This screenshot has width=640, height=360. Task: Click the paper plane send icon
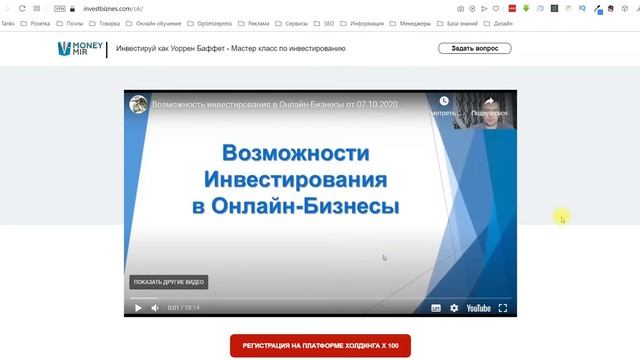click(484, 9)
